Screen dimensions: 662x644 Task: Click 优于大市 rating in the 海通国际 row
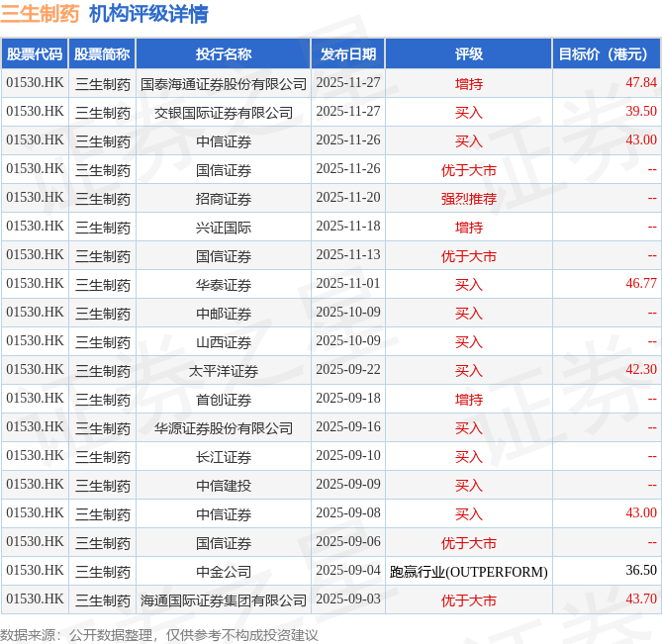click(x=469, y=600)
